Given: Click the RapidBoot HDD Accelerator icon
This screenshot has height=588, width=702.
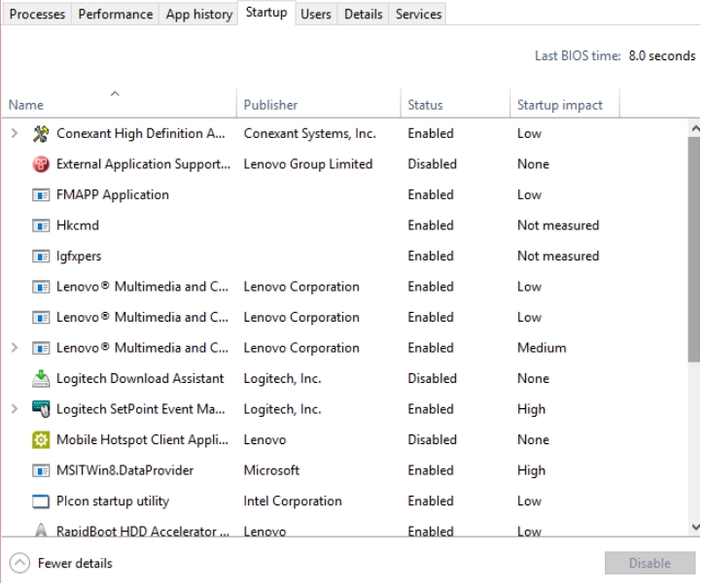Looking at the screenshot, I should [41, 531].
